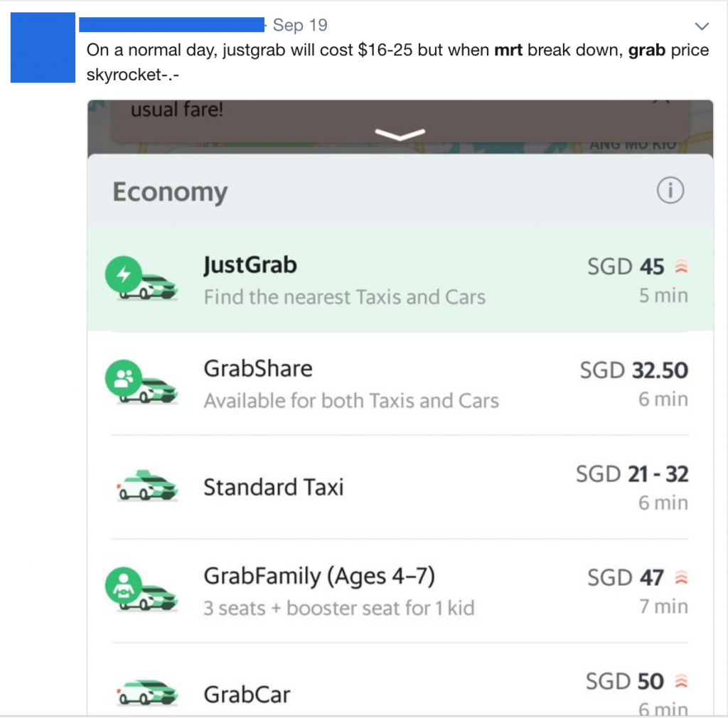Tap the GrabShare people car icon
This screenshot has height=718, width=728.
[x=141, y=382]
